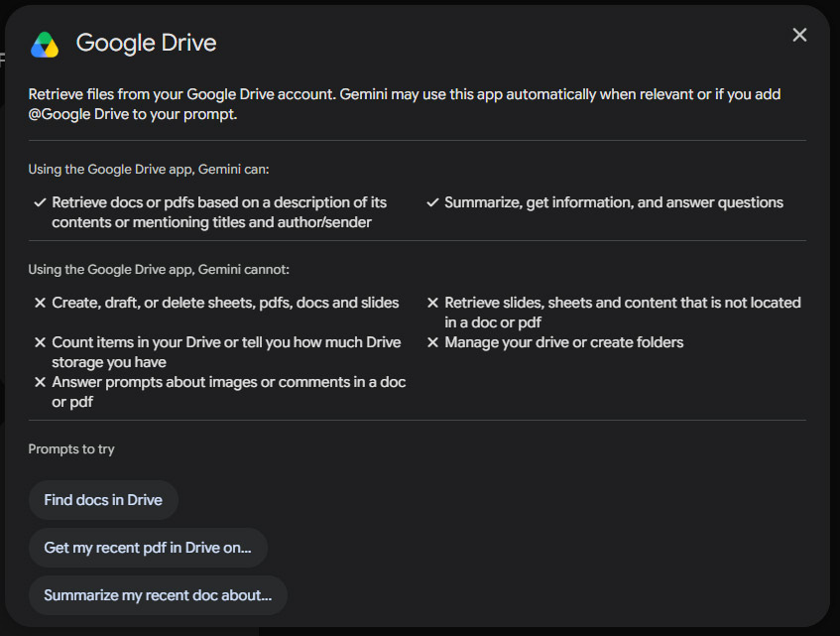Click 'Manage your drive or create folders' item
The height and width of the screenshot is (636, 840).
(x=564, y=342)
